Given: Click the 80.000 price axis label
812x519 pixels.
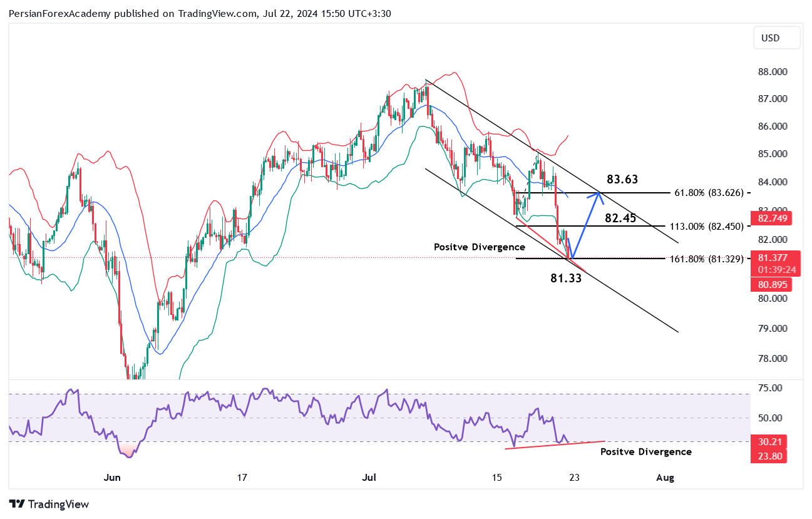Looking at the screenshot, I should point(771,299).
